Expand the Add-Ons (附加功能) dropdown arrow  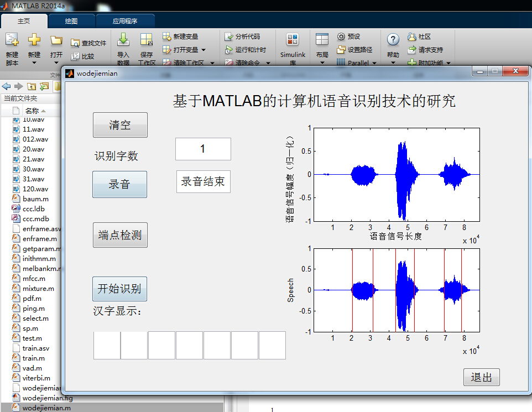coord(448,63)
